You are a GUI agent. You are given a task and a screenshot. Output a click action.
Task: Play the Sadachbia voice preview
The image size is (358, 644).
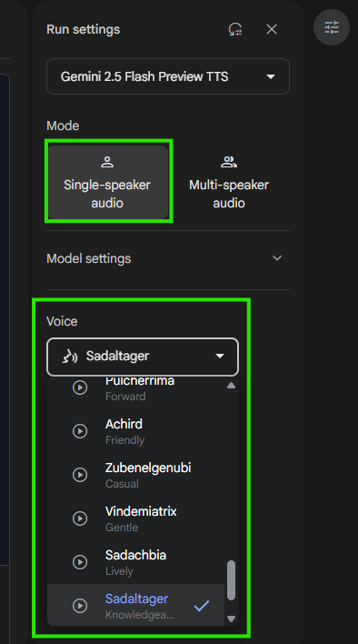pos(80,562)
